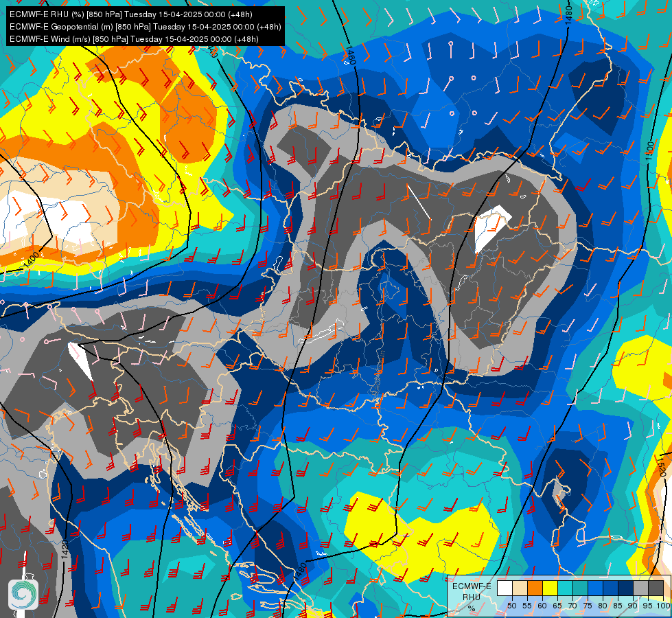Click the swirl logo icon at the map's bottom-left corner

tap(23, 595)
